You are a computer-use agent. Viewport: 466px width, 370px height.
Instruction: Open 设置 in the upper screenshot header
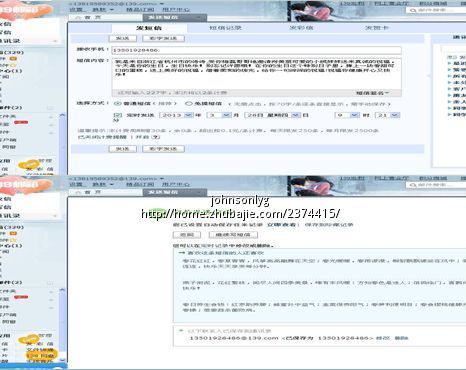(76, 10)
